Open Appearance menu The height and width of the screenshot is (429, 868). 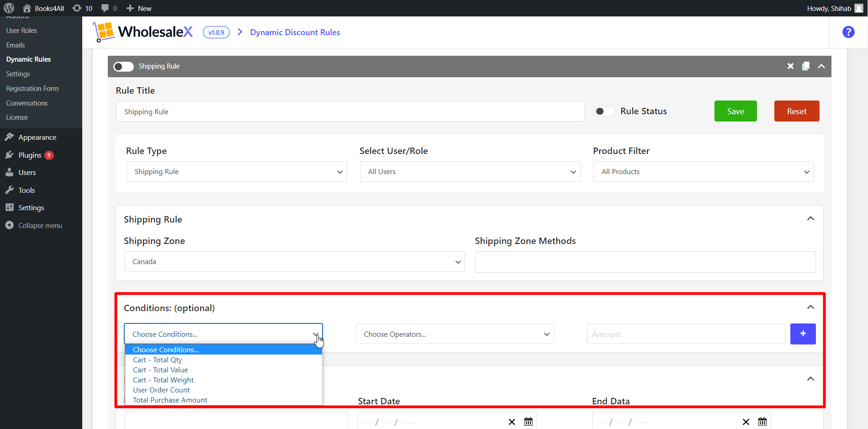37,138
